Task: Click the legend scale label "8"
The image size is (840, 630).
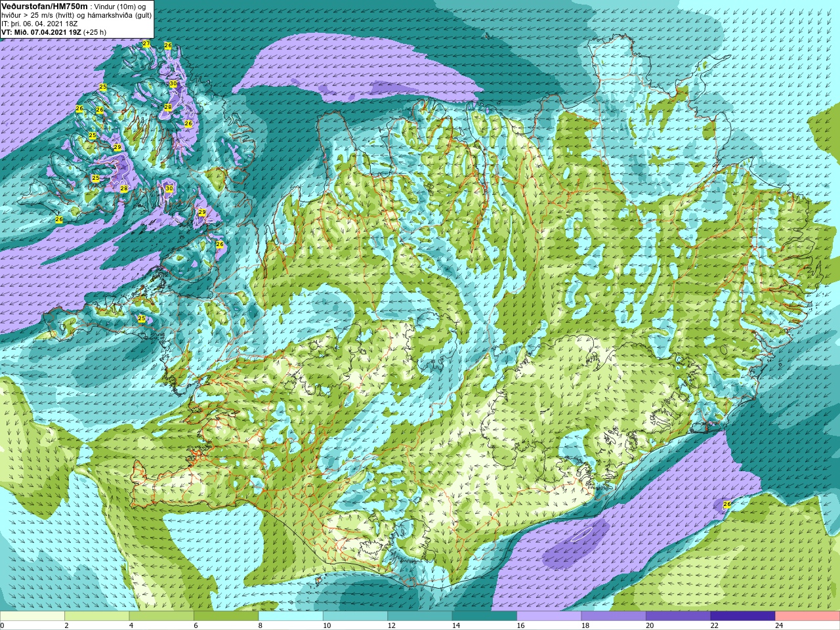Action: (x=261, y=625)
